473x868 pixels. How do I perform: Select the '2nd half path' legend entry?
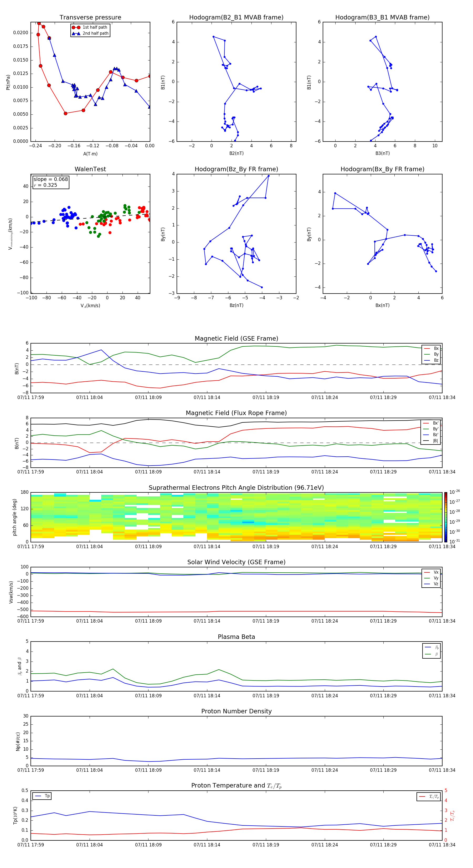pos(90,33)
